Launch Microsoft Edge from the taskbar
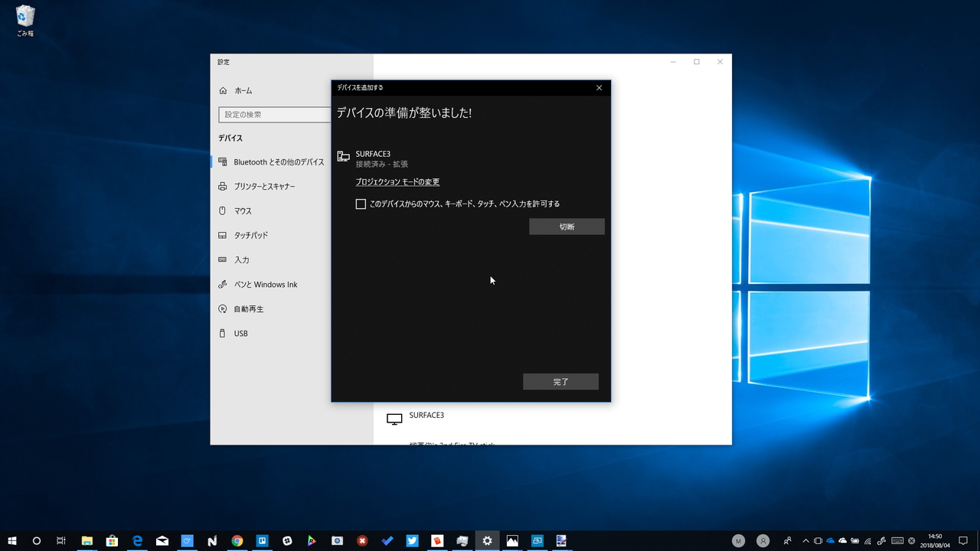This screenshot has width=980, height=551. (138, 541)
